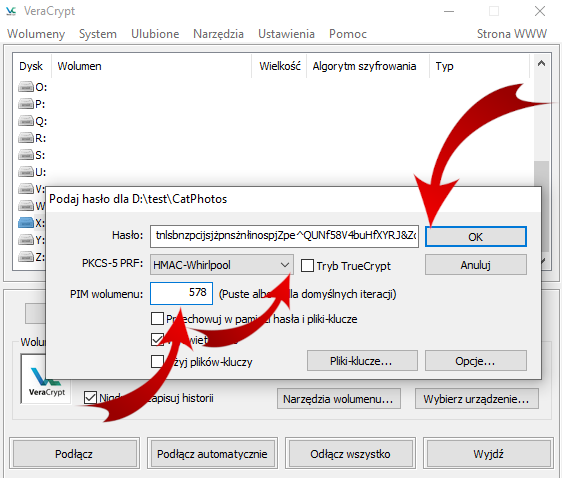Toggle caching passwords and keyfiles in memory
The width and height of the screenshot is (562, 478).
tap(157, 319)
